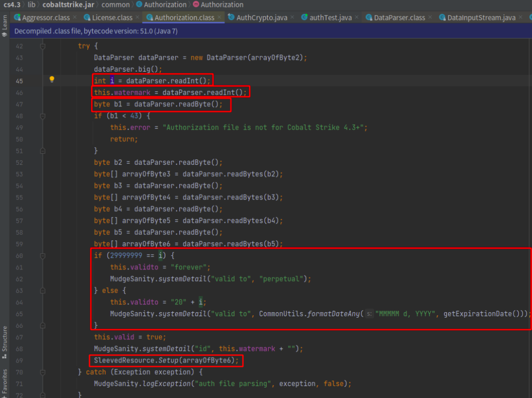The height and width of the screenshot is (398, 532).
Task: Close the DataInputStream.java tab
Action: pyautogui.click(x=521, y=17)
